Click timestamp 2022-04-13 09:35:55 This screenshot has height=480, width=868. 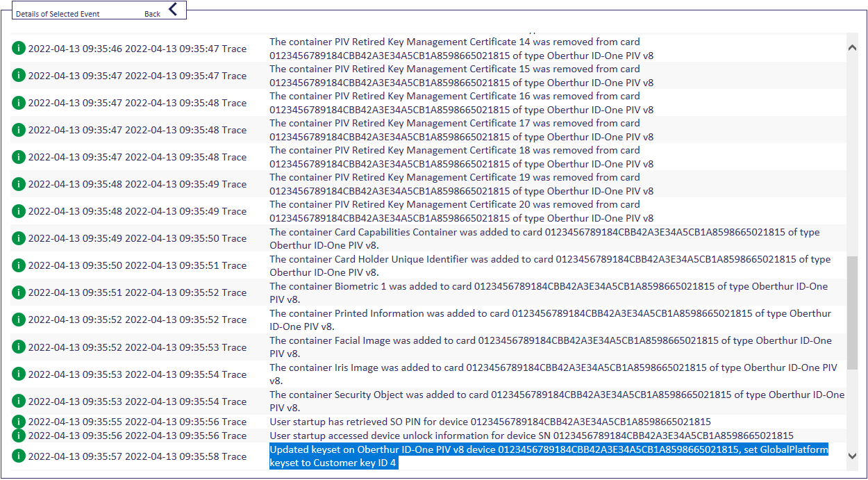click(x=75, y=422)
